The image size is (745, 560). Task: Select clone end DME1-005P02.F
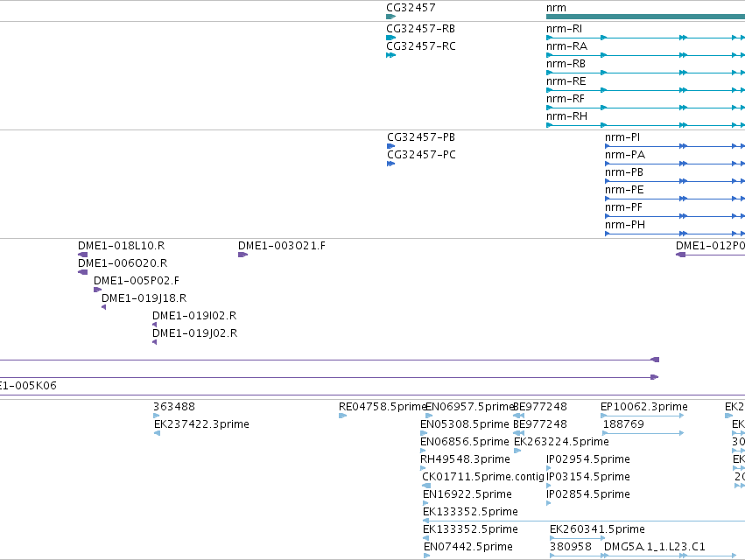(137, 281)
